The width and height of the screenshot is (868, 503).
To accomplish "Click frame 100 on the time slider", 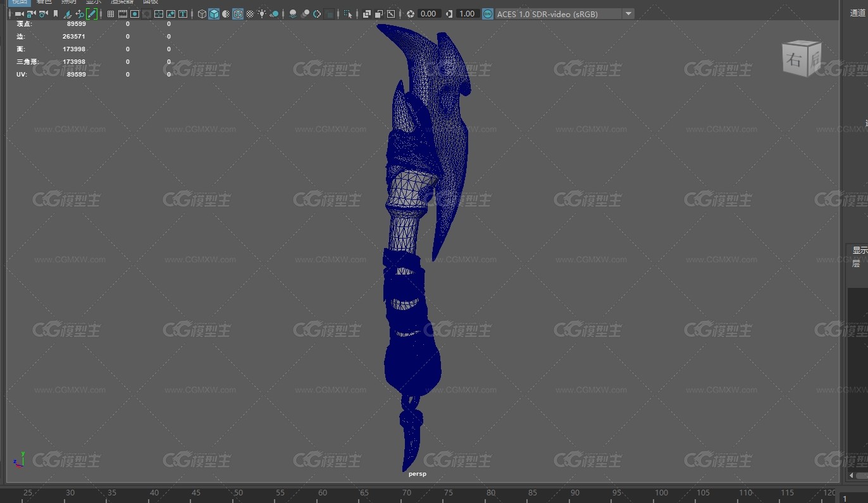I will click(x=661, y=493).
